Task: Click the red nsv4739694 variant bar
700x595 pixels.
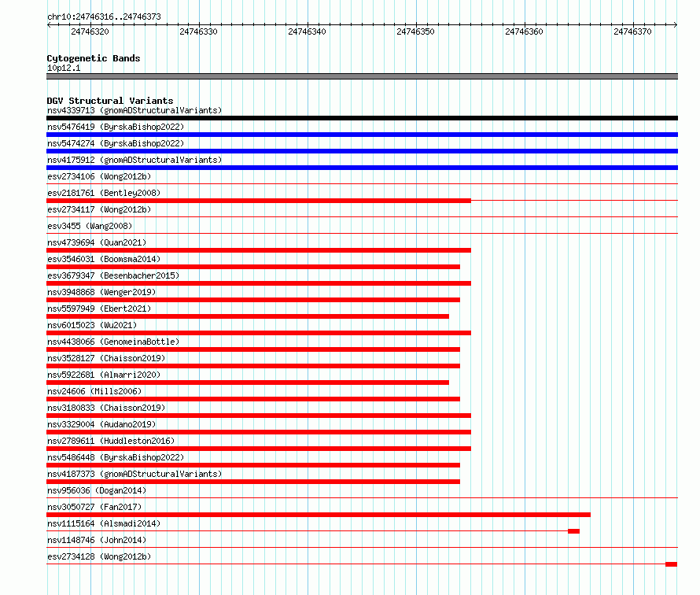Action: (x=259, y=250)
